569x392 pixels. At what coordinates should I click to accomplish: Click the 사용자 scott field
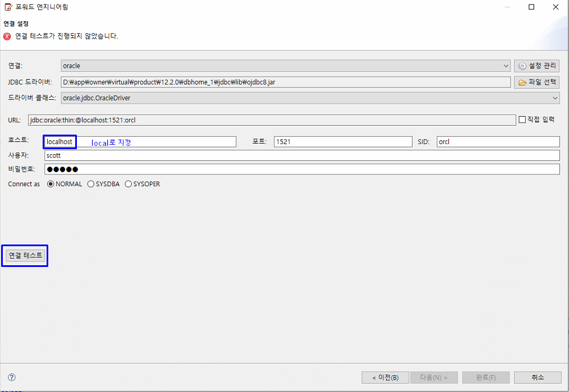(x=302, y=155)
